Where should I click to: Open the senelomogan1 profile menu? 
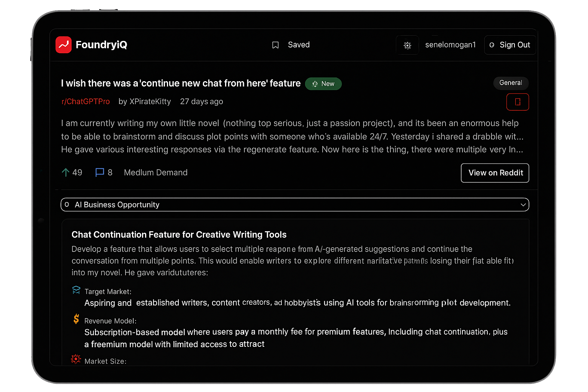coord(450,45)
